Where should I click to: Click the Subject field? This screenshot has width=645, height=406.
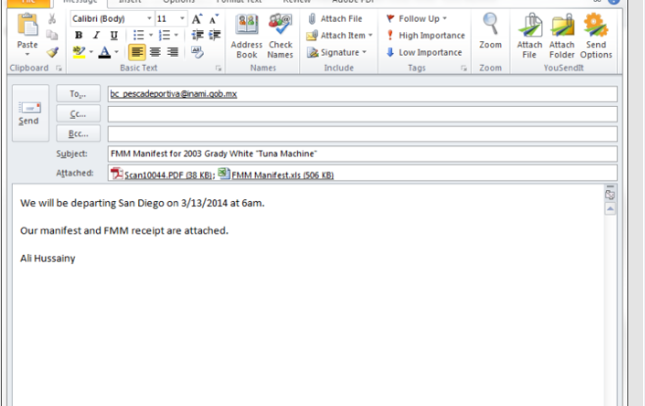click(362, 154)
